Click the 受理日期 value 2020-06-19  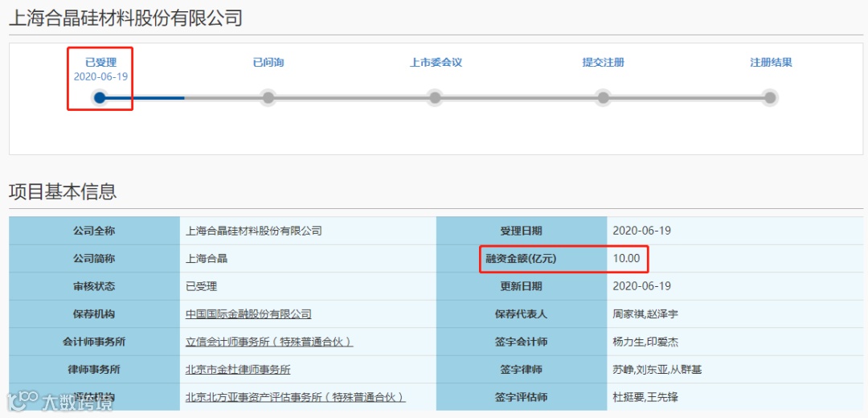pyautogui.click(x=641, y=231)
